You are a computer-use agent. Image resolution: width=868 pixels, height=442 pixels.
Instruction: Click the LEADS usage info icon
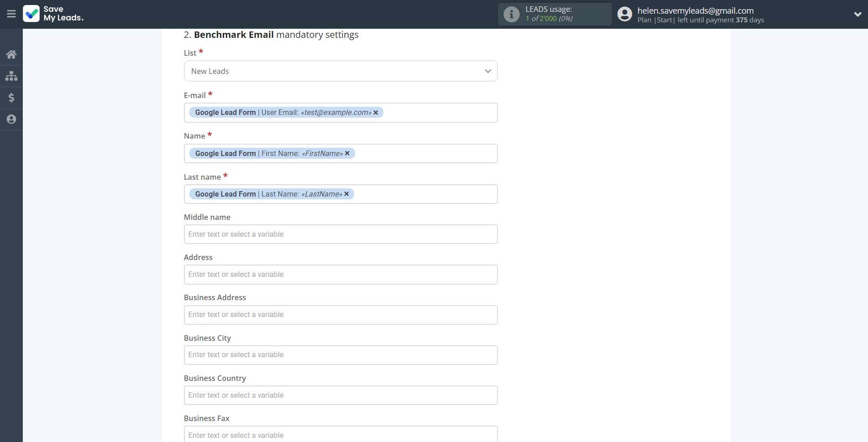511,14
